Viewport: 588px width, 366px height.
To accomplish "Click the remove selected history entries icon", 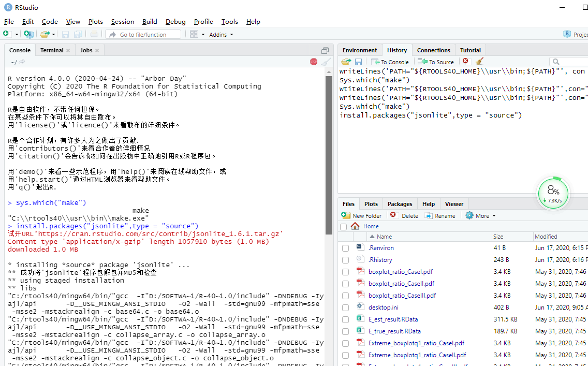I will click(465, 61).
